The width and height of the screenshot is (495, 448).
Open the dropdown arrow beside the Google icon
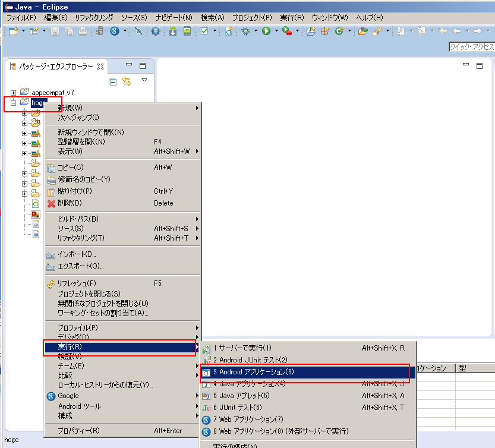click(125, 31)
